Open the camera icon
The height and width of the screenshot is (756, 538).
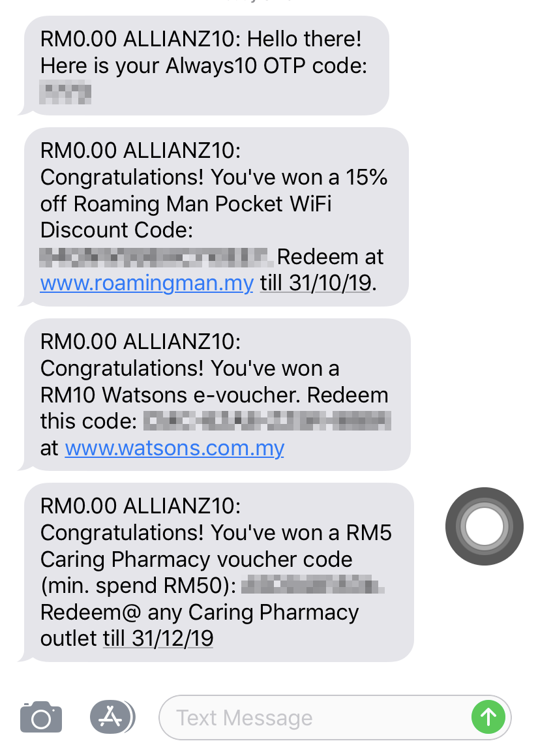[41, 718]
